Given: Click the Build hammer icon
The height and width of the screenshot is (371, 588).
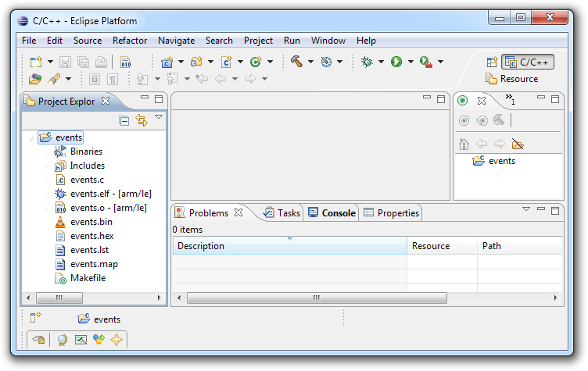Looking at the screenshot, I should click(296, 62).
